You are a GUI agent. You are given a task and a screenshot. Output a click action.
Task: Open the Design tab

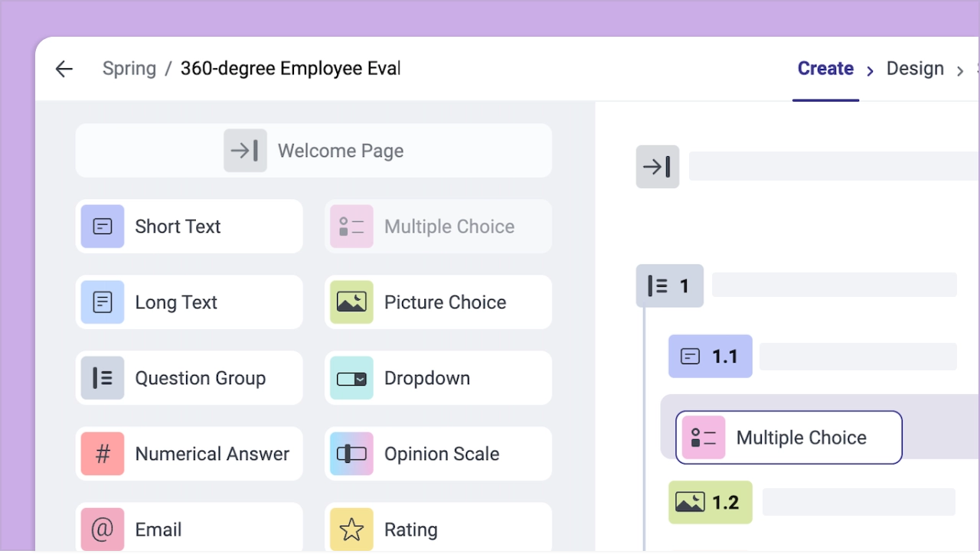tap(915, 69)
